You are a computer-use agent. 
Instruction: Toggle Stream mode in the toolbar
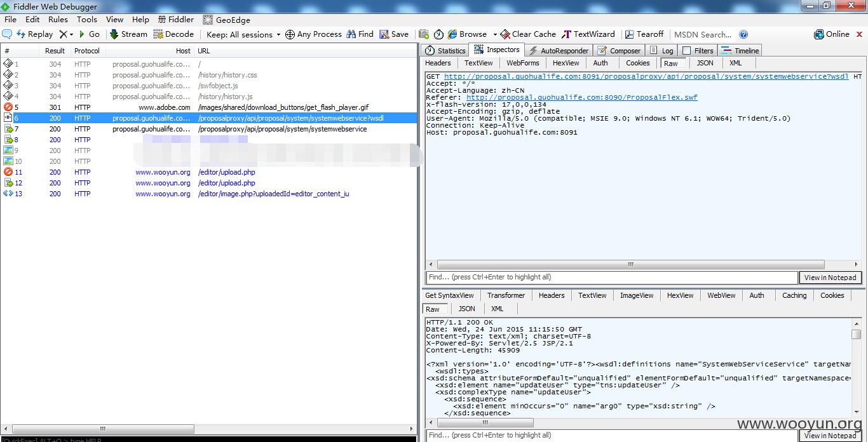(128, 34)
